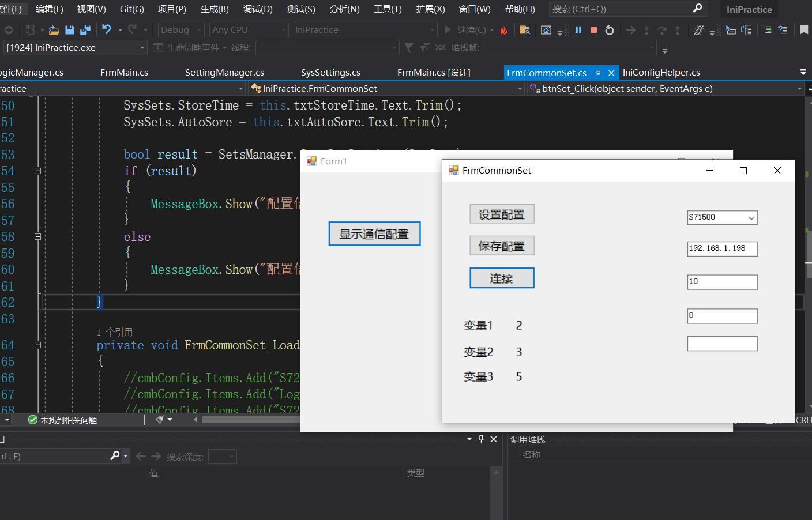The image size is (812, 520).
Task: Click the 192.168.1.198 IP text box
Action: [721, 248]
